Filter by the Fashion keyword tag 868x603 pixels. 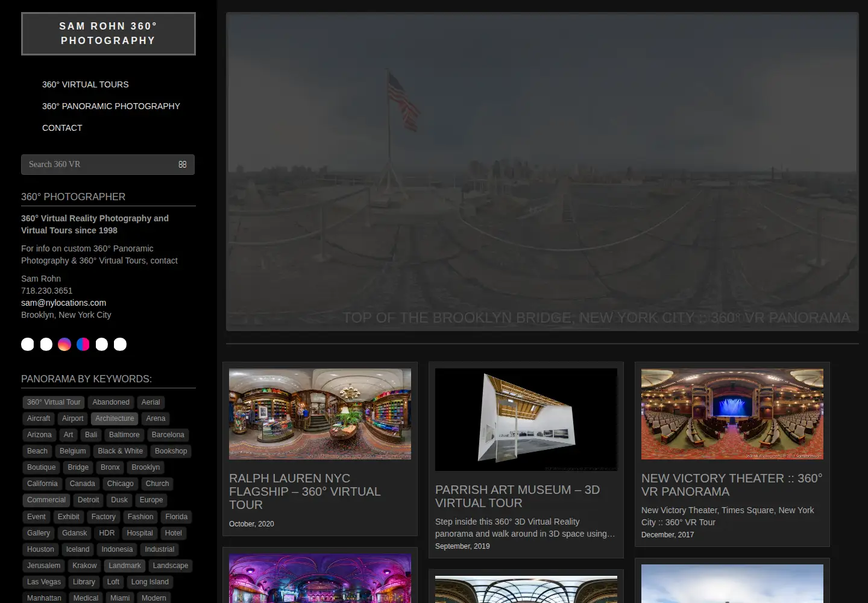140,517
